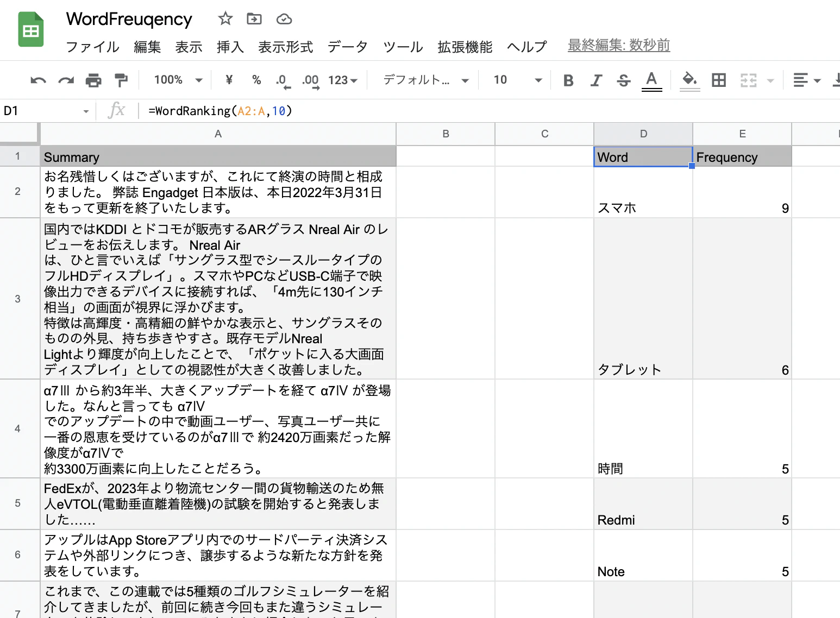Screen dimensions: 840x618
Task: Toggle italic formatting
Action: (596, 80)
